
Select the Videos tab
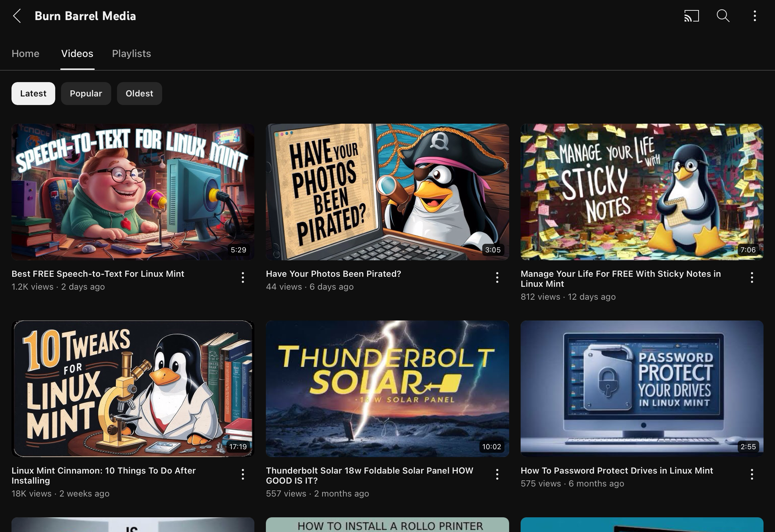click(77, 54)
